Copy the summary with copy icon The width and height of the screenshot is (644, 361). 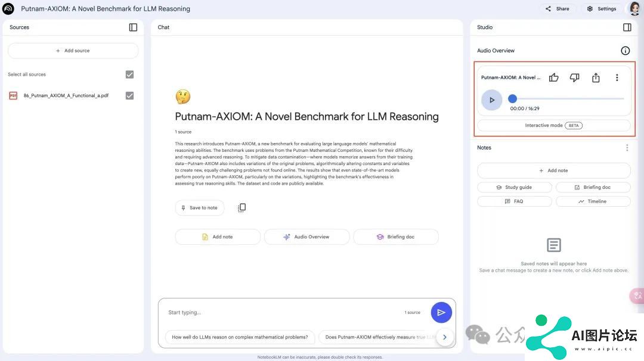coord(242,207)
